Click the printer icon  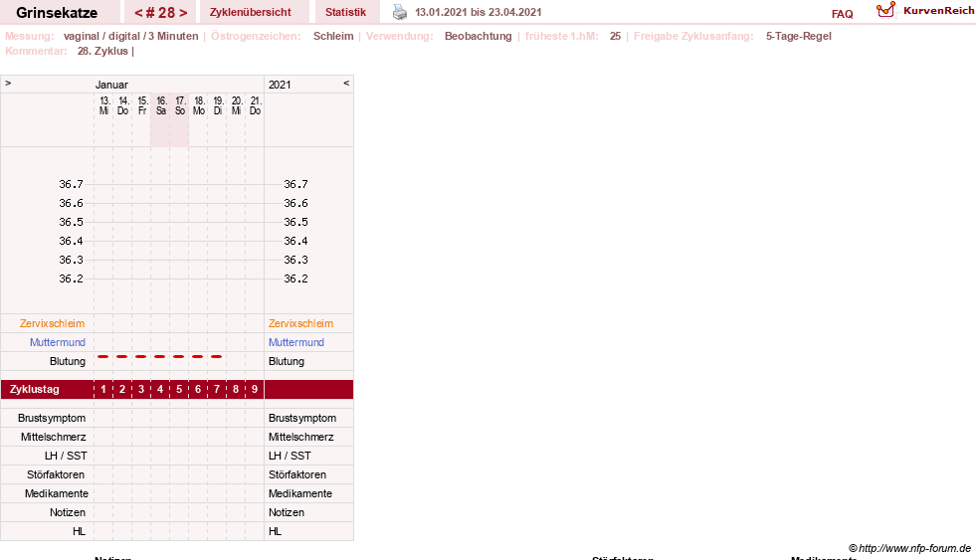[400, 12]
